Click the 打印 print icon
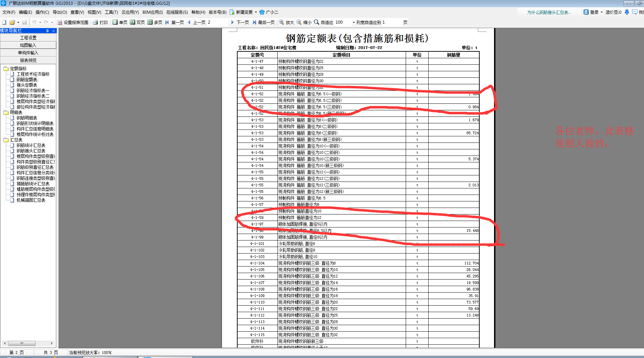The image size is (644, 358). (100, 22)
